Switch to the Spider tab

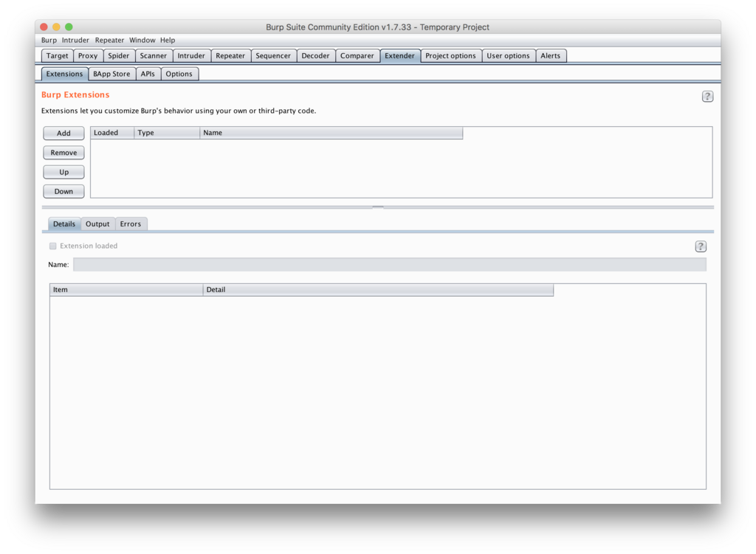119,56
